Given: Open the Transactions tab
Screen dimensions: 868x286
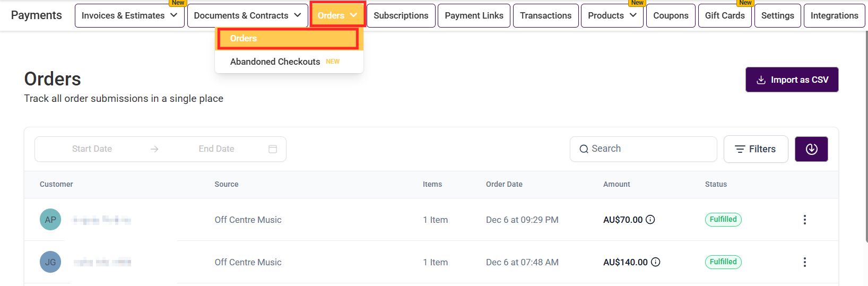Looking at the screenshot, I should click(545, 15).
